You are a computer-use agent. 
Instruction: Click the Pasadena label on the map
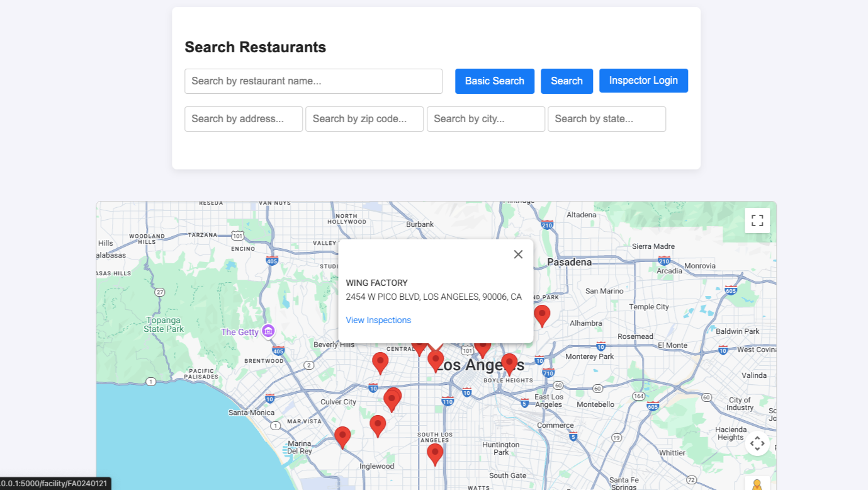click(570, 262)
